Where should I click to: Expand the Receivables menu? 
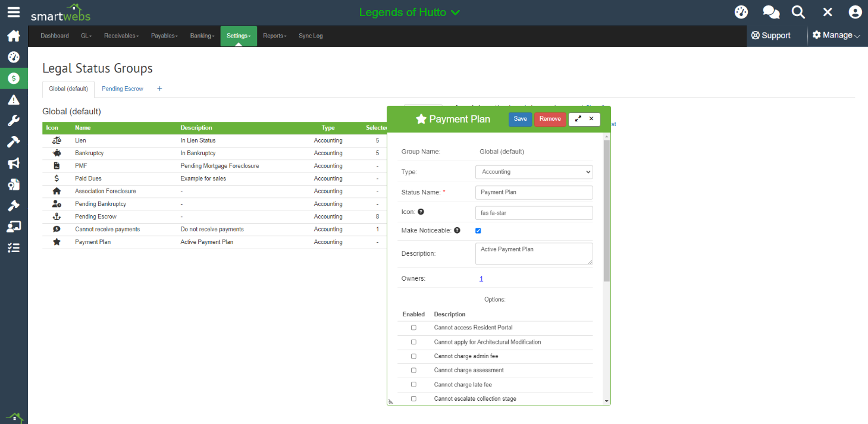click(121, 36)
